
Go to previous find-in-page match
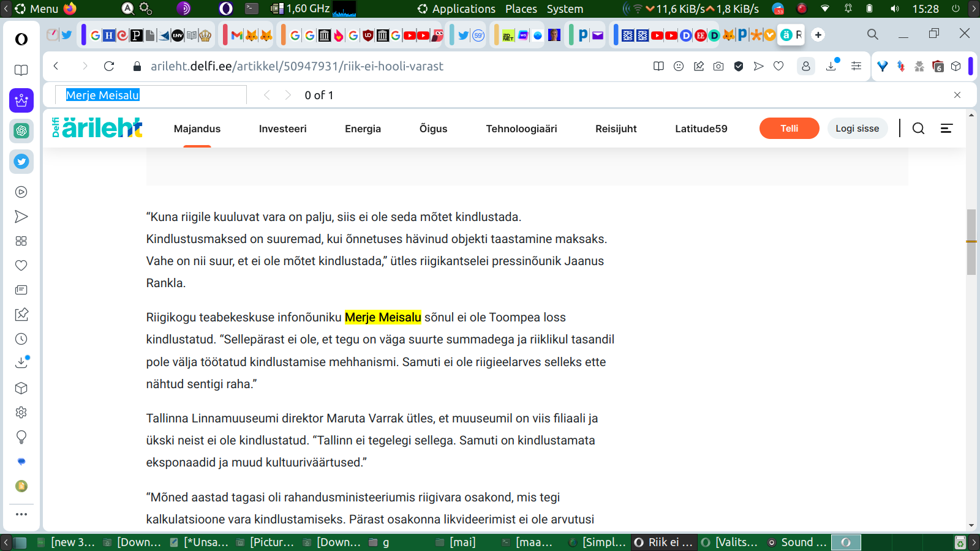click(x=266, y=95)
